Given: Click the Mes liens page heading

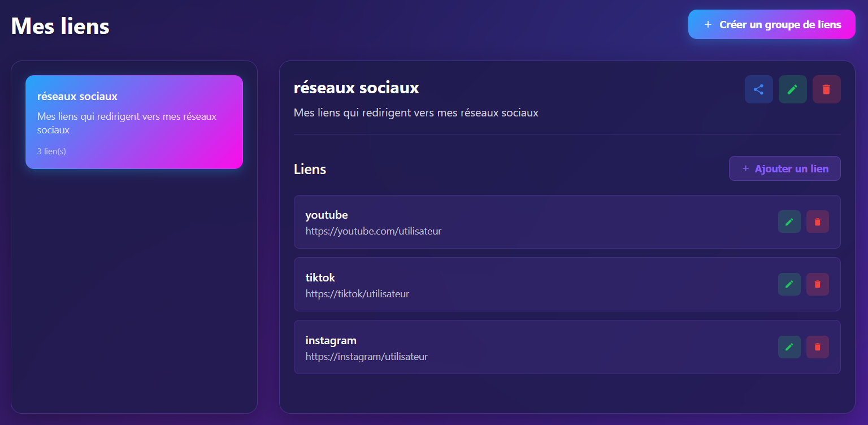Looking at the screenshot, I should (x=60, y=26).
